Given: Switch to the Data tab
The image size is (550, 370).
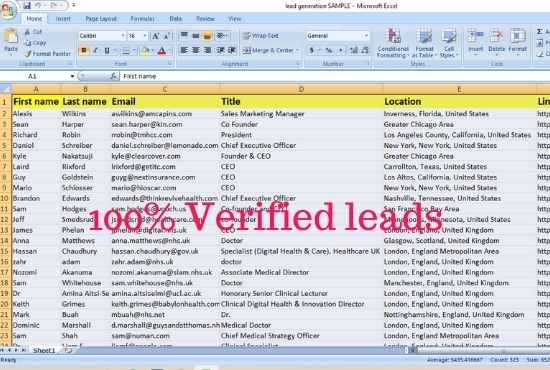Looking at the screenshot, I should pyautogui.click(x=175, y=19).
